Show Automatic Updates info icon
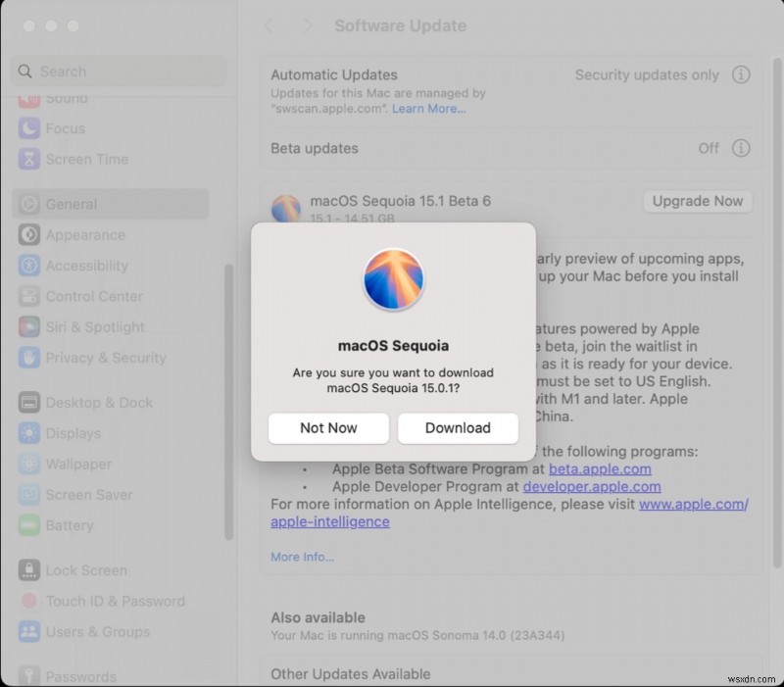This screenshot has height=687, width=784. [x=741, y=74]
